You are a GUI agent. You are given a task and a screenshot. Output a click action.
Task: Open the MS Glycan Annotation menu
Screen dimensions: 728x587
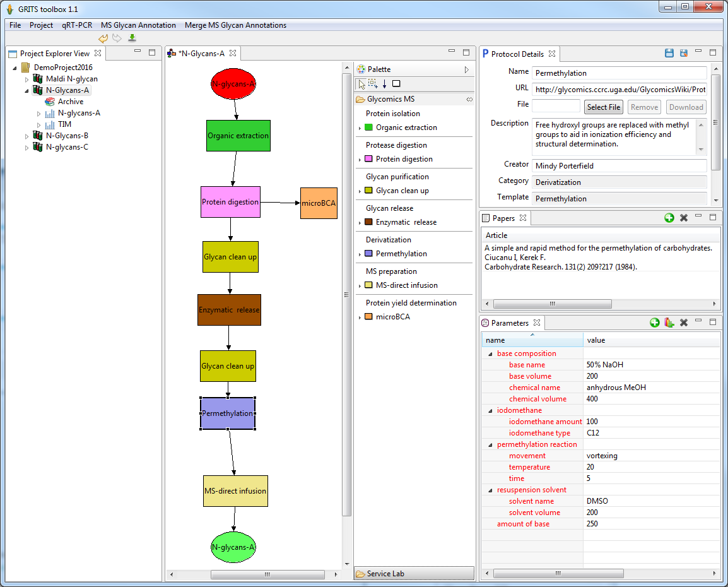click(x=138, y=25)
